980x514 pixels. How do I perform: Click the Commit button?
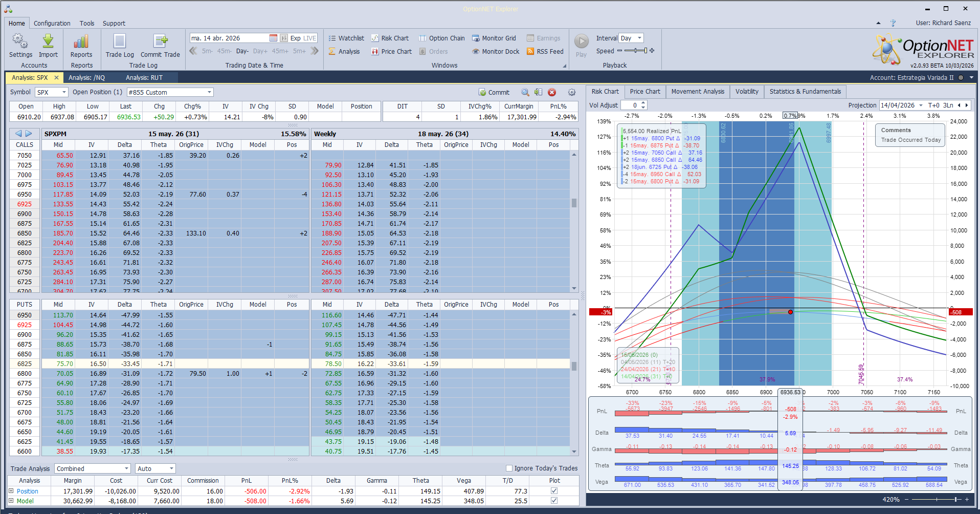click(494, 92)
